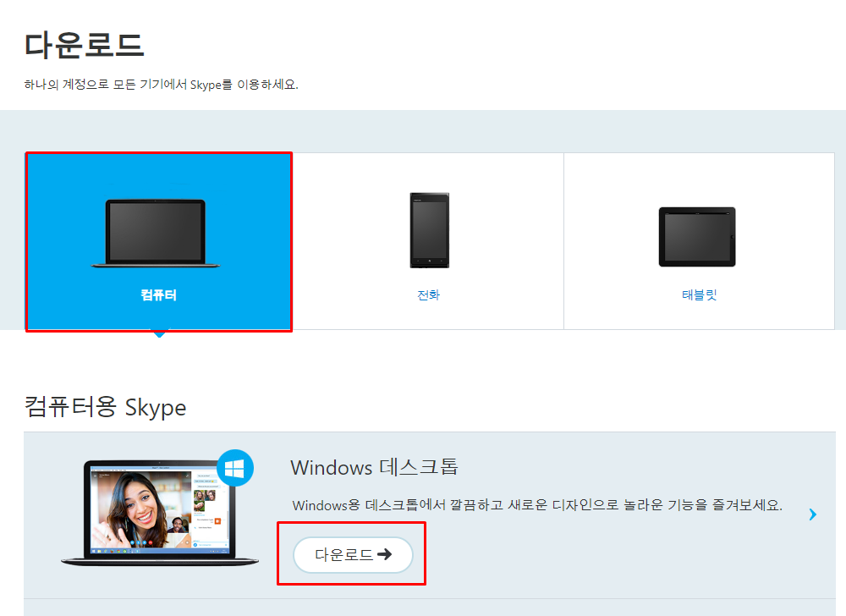Select the 전화 device tab

(x=428, y=241)
